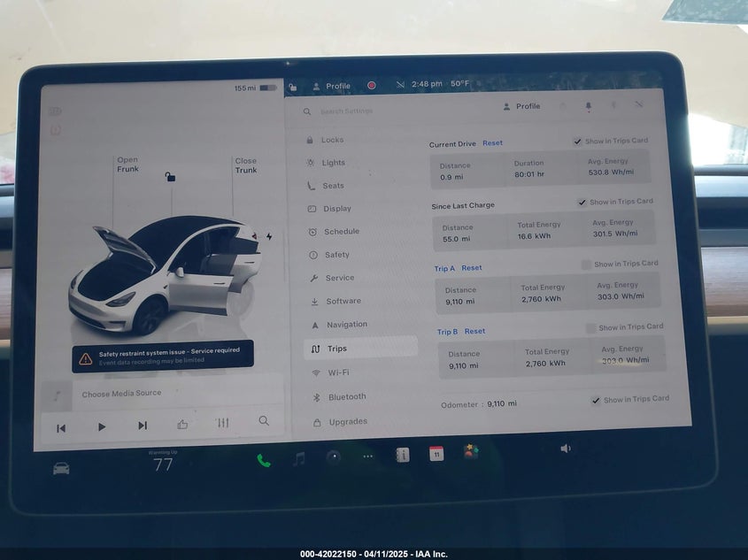Select Bluetooth in settings sidebar
The width and height of the screenshot is (748, 560).
click(x=346, y=397)
